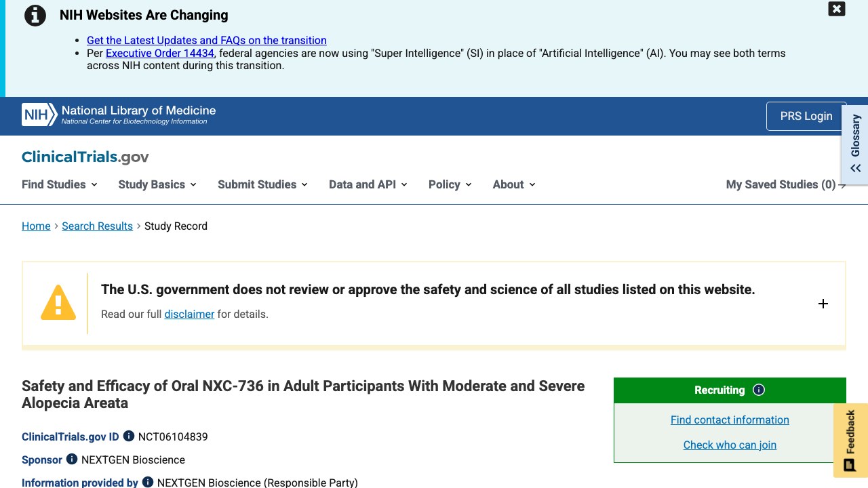Return to Search Results breadcrumb
Viewport: 868px width, 488px height.
97,226
